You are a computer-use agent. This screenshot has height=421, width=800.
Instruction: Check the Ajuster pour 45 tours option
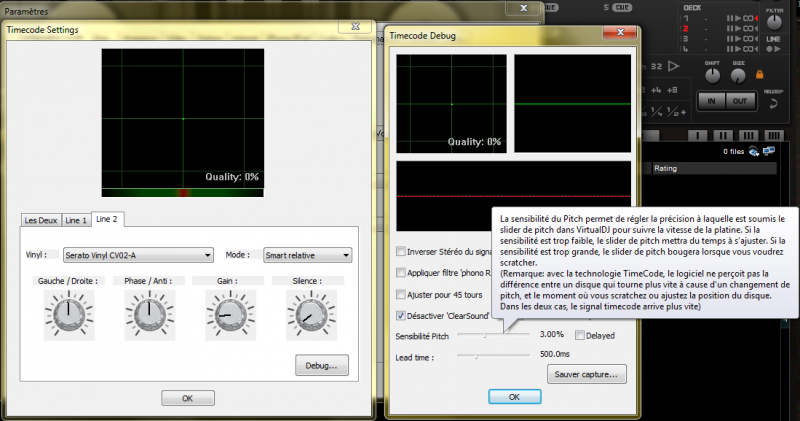pyautogui.click(x=401, y=295)
